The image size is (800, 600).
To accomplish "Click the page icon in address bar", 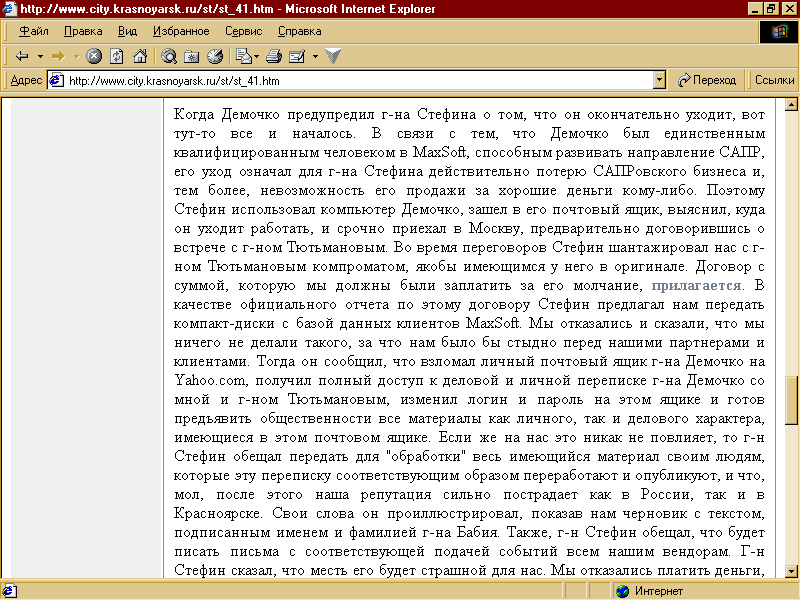I will click(56, 80).
